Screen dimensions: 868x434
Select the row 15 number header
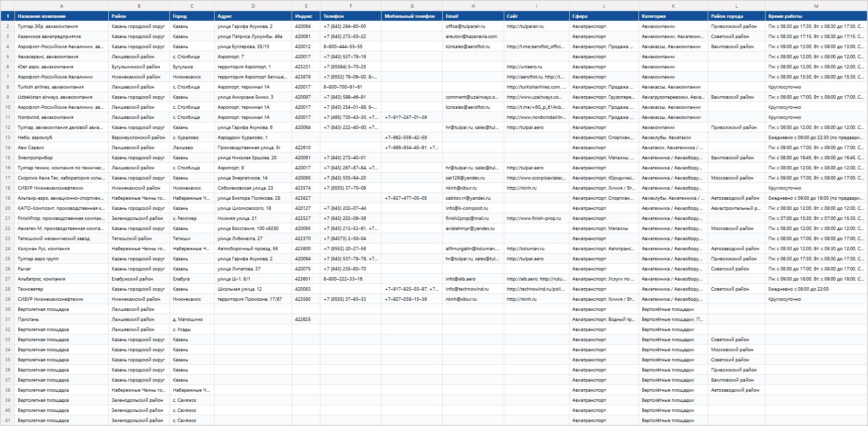7,158
